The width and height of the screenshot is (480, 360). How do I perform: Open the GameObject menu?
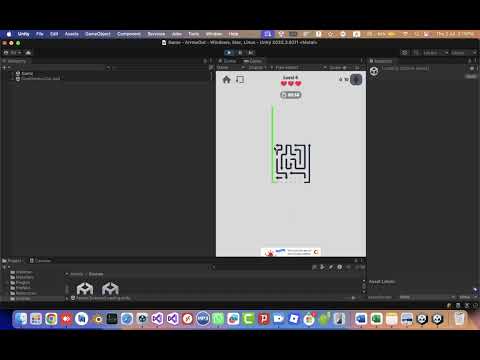coord(98,34)
